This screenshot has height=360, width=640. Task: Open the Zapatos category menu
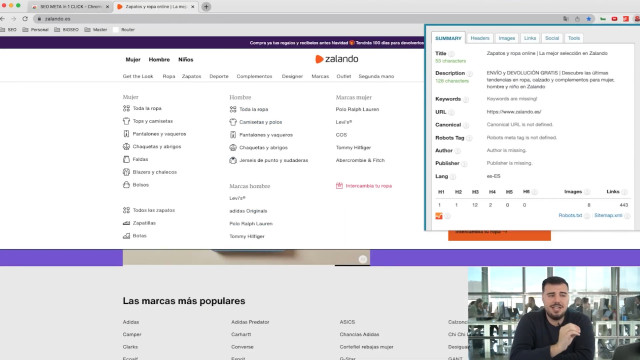tap(191, 76)
